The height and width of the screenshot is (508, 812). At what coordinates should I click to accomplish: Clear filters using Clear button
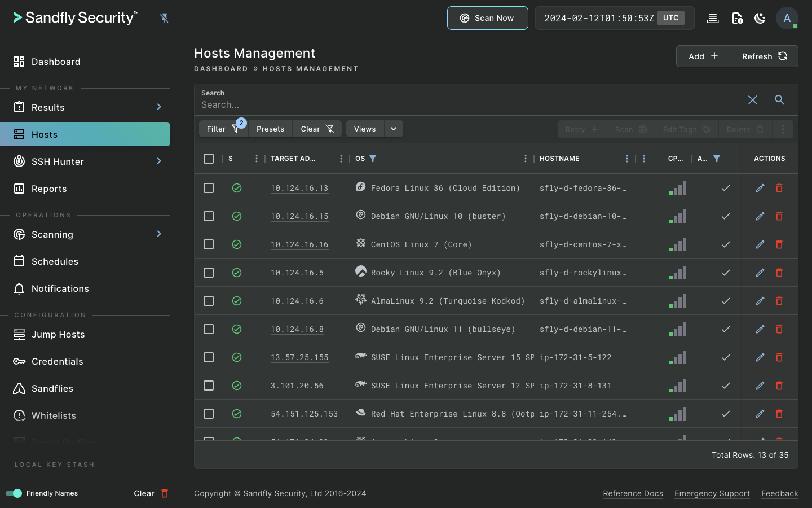click(x=317, y=129)
